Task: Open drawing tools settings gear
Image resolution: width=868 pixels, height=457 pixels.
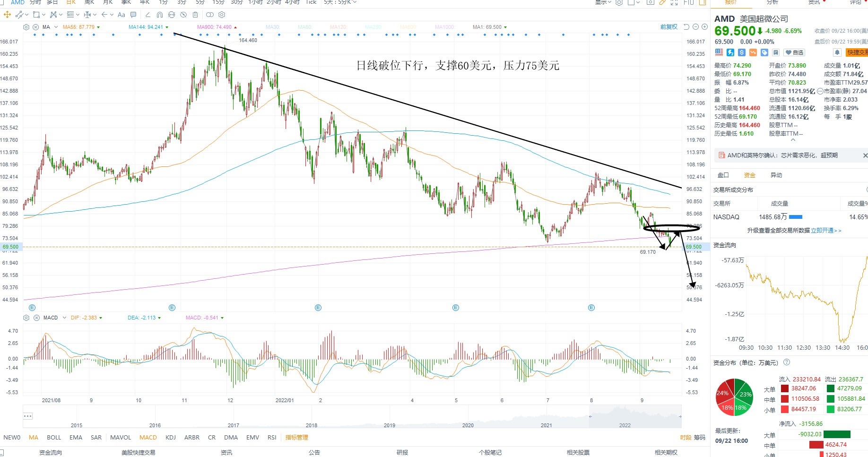Action: [222, 15]
